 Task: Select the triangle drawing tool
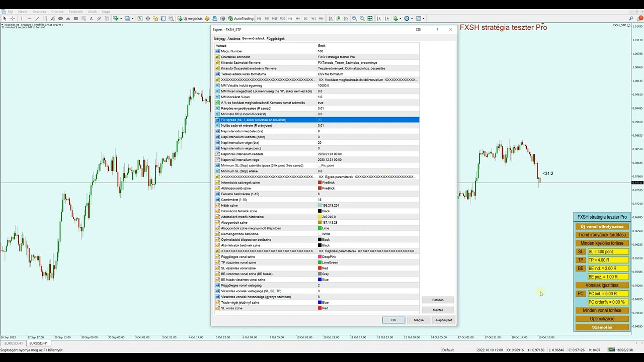click(x=68, y=19)
